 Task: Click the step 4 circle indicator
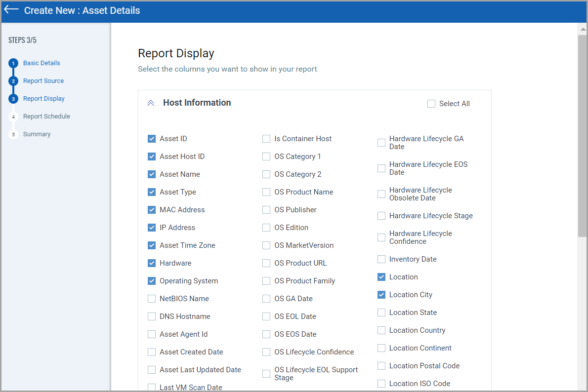(12, 116)
